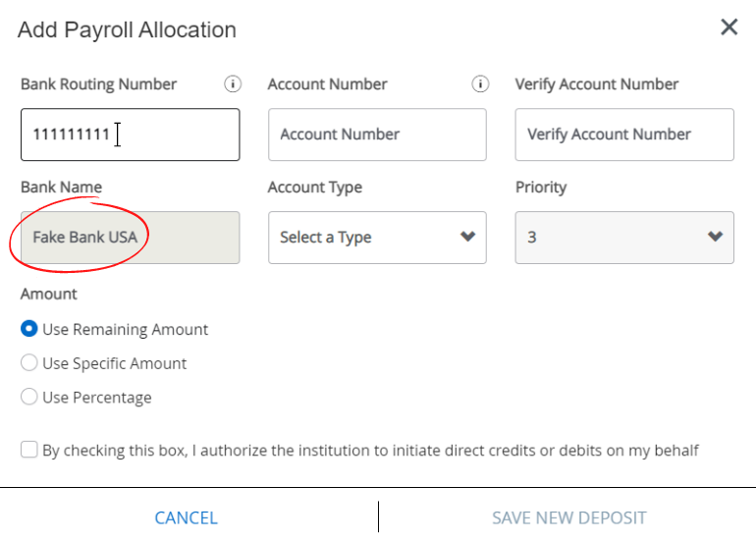
Task: Click into the Account Number input
Action: tap(377, 135)
